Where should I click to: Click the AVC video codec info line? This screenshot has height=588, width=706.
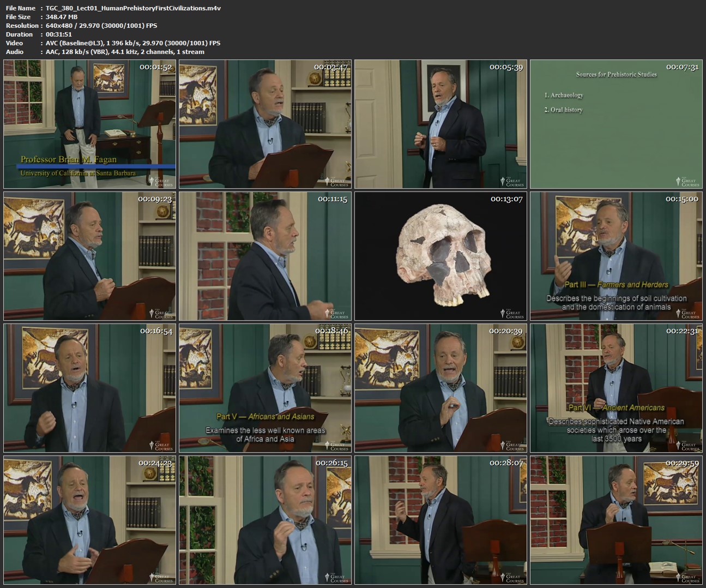[133, 43]
